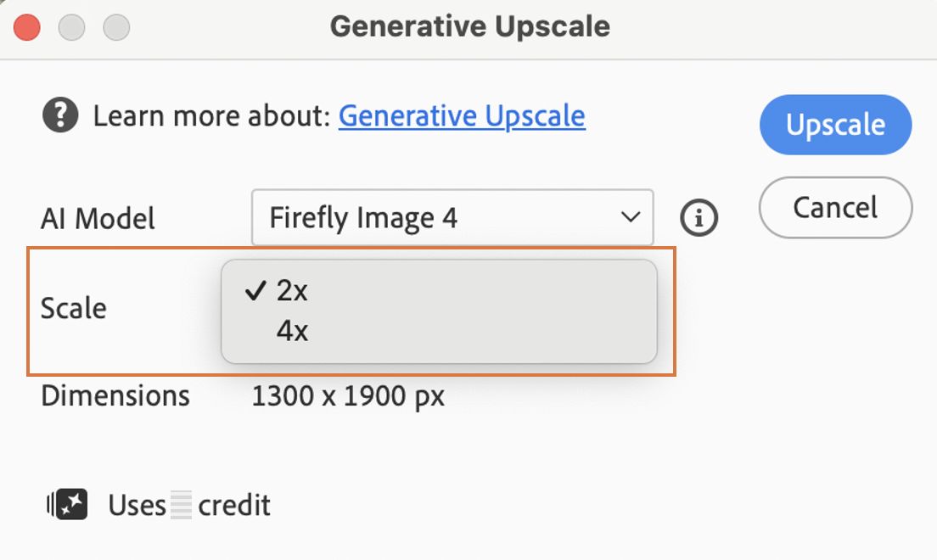Click the gray minimize window button
This screenshot has width=937, height=560.
71,27
